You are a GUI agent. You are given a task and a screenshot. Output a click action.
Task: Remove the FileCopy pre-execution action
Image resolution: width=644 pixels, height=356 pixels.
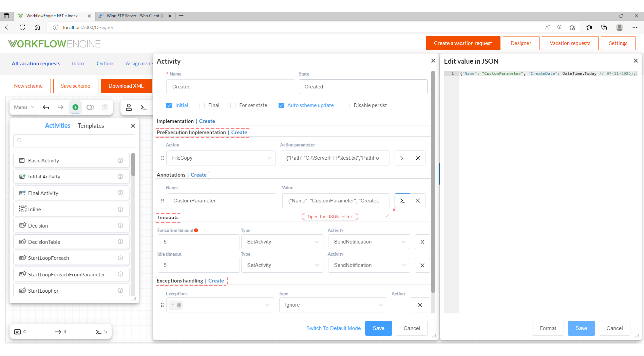(x=418, y=158)
